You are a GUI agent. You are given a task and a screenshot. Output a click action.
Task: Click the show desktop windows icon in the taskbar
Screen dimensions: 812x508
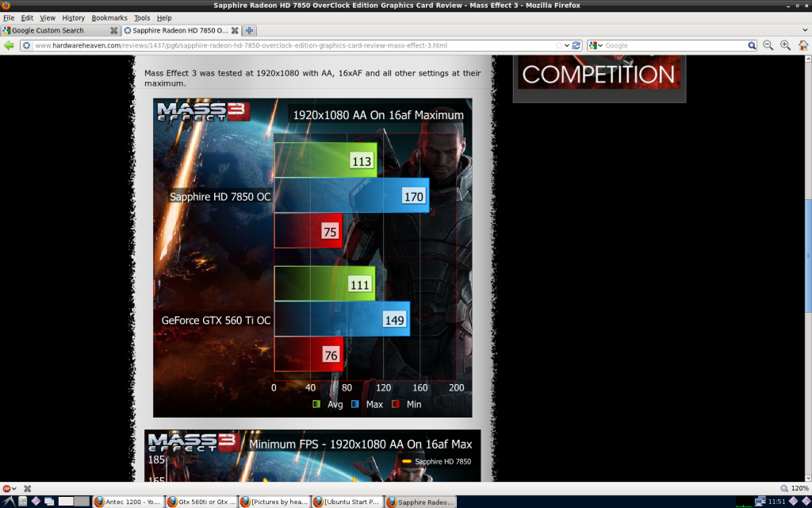(x=49, y=502)
